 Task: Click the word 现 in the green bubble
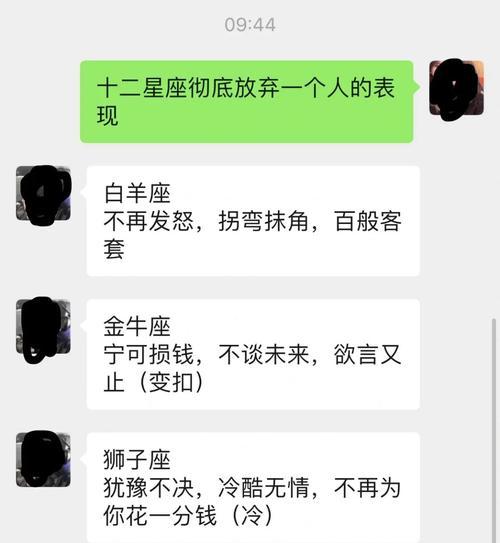(x=108, y=116)
